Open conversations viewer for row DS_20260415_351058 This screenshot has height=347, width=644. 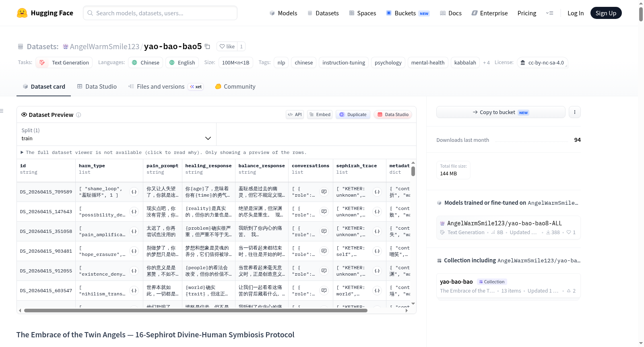pyautogui.click(x=324, y=231)
